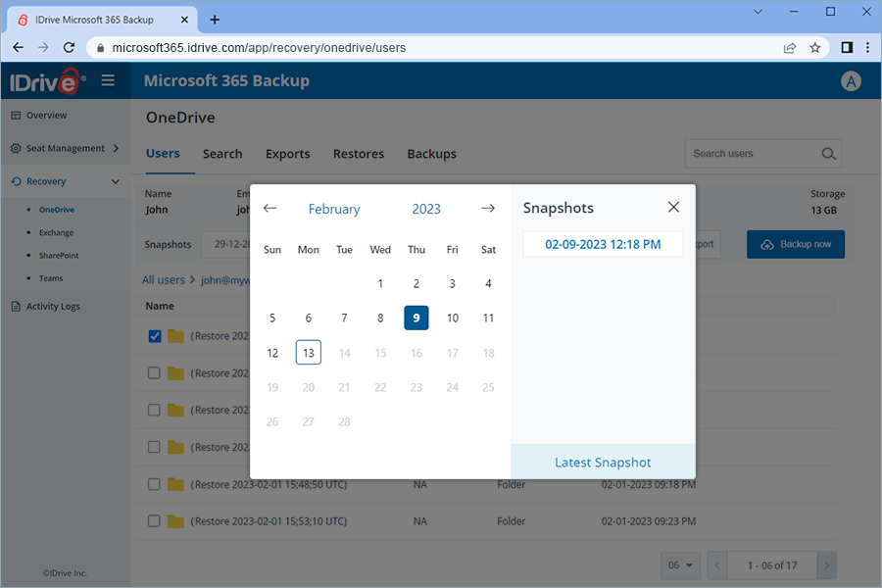Check Restore 2023-02-01 15;48;50 UTC checkbox
Screen dimensions: 882x588
point(154,484)
